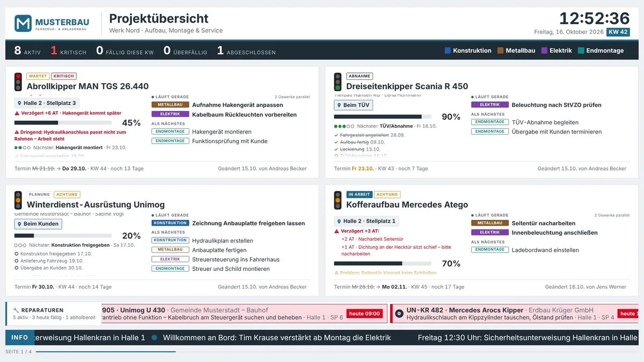Click the round gear icon before UN-KR 482
This screenshot has height=362, width=644.
pos(399,313)
